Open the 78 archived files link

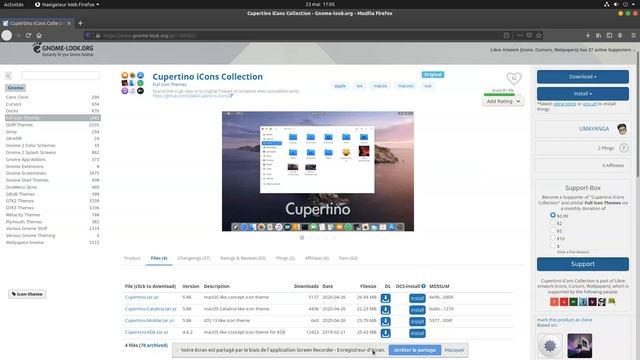pos(153,345)
